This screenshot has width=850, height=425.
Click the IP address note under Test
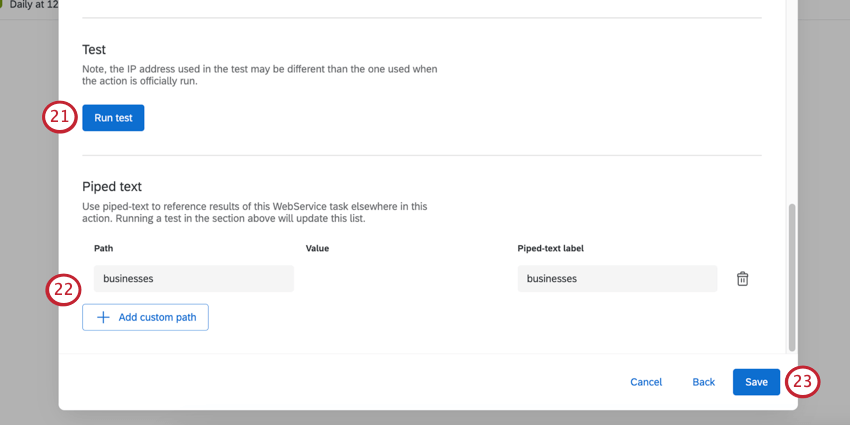[x=260, y=75]
